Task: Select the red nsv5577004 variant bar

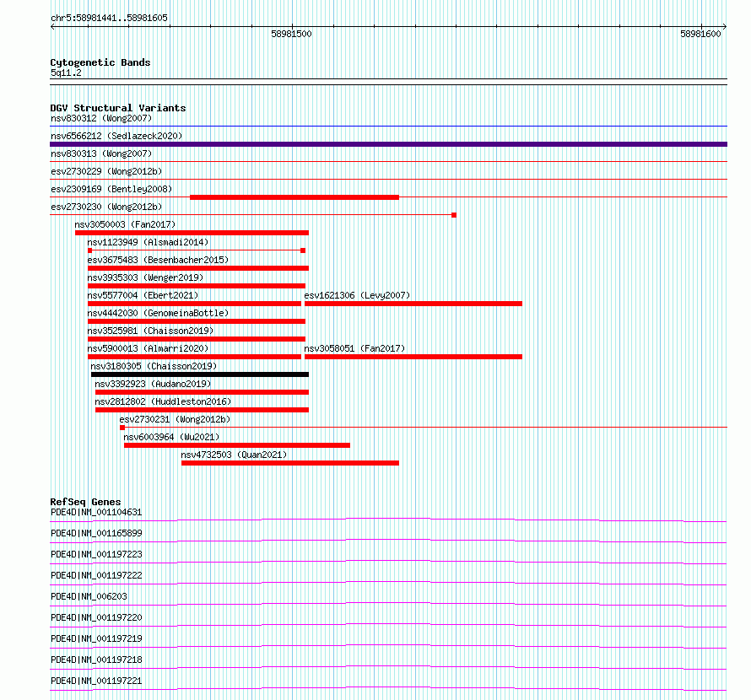Action: pos(194,304)
